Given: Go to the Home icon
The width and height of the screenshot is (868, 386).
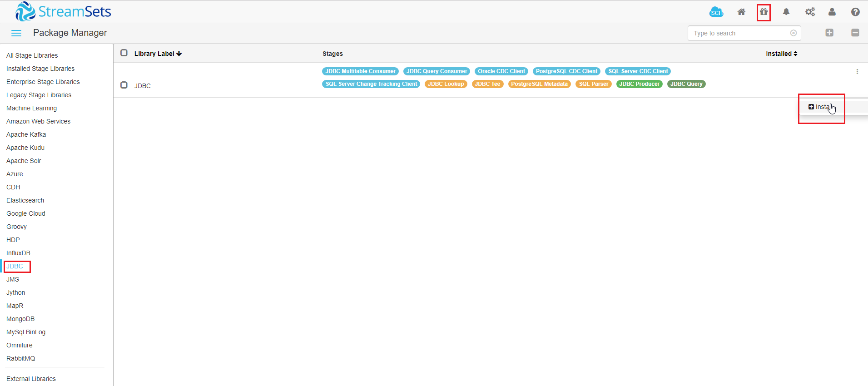Looking at the screenshot, I should 741,12.
